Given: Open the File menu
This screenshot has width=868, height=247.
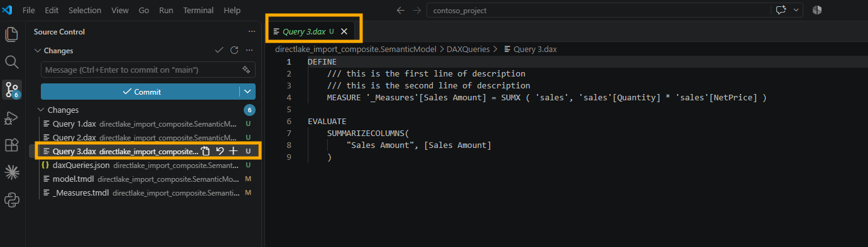Looking at the screenshot, I should pyautogui.click(x=29, y=10).
